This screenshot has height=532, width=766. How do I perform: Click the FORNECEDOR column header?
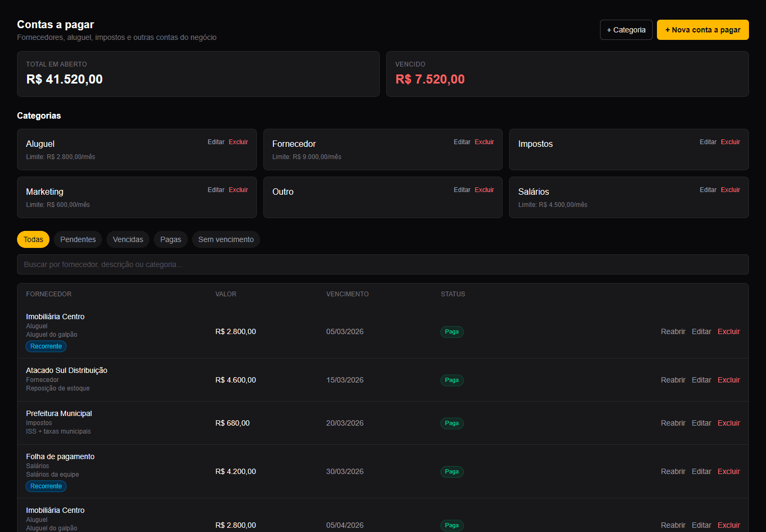pos(49,294)
